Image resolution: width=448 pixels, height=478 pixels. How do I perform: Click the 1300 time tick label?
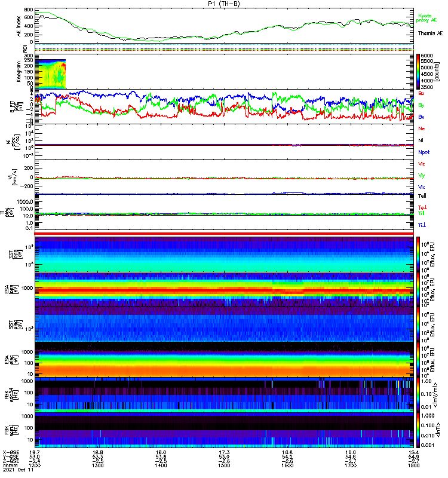[97, 465]
